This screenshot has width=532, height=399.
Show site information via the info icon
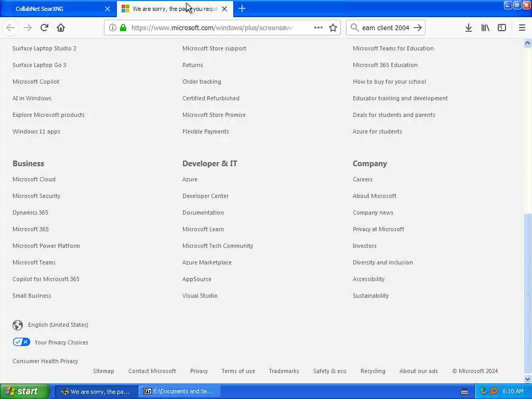[x=112, y=28]
